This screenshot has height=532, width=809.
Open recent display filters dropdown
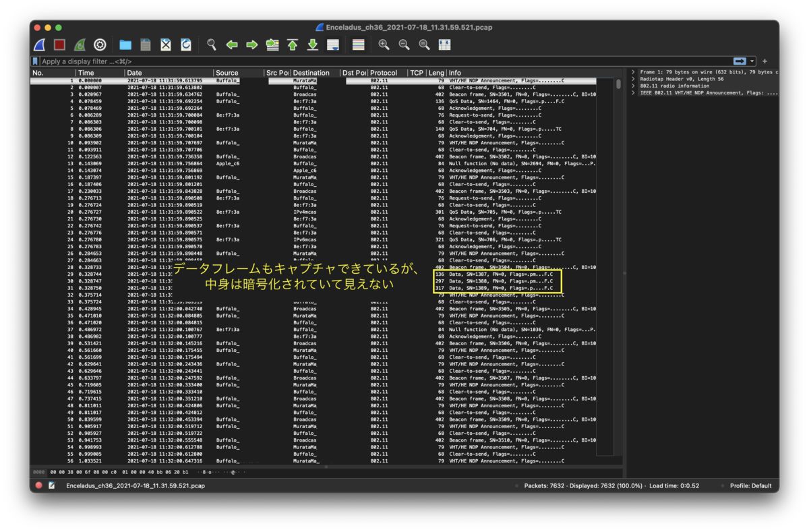coord(752,61)
